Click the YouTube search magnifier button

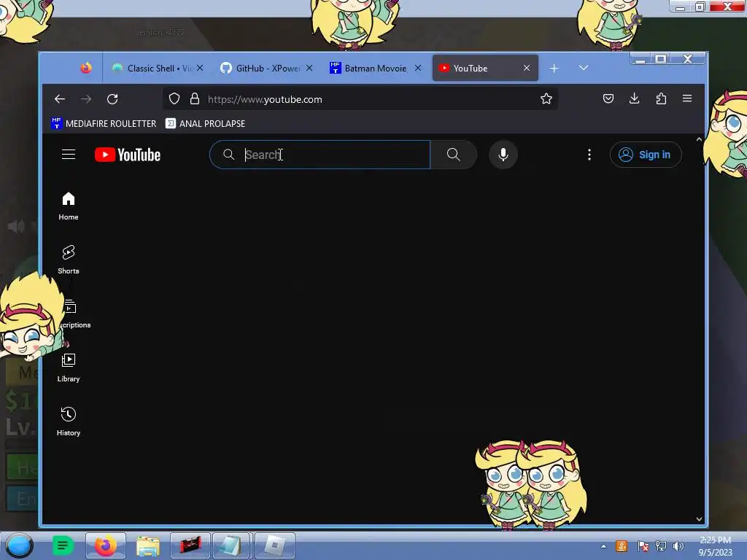point(454,155)
